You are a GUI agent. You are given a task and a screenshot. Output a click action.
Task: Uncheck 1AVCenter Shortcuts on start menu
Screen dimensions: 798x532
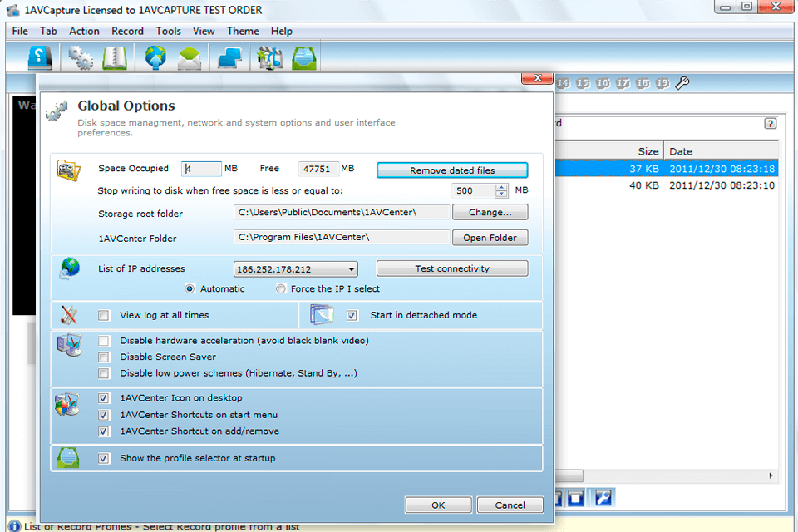[x=104, y=415]
